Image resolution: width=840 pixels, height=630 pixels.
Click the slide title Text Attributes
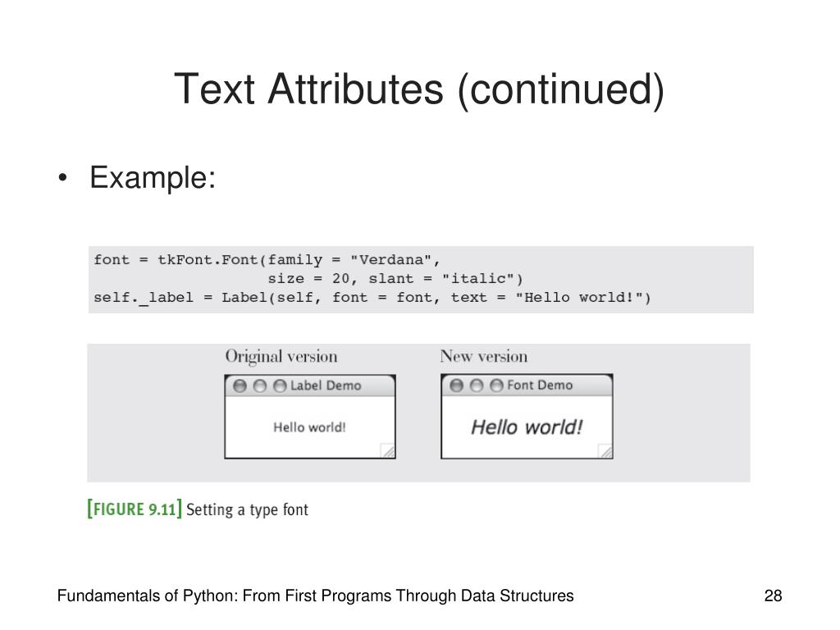coord(419,89)
